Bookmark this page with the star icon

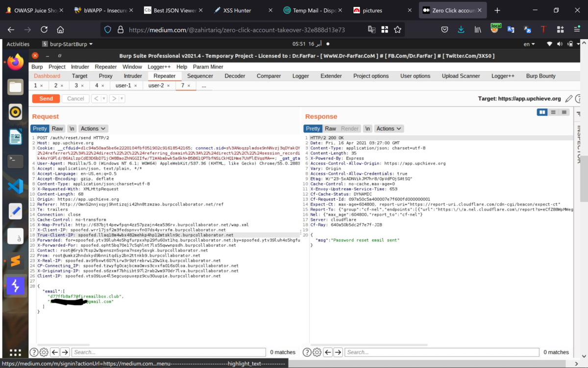click(397, 29)
